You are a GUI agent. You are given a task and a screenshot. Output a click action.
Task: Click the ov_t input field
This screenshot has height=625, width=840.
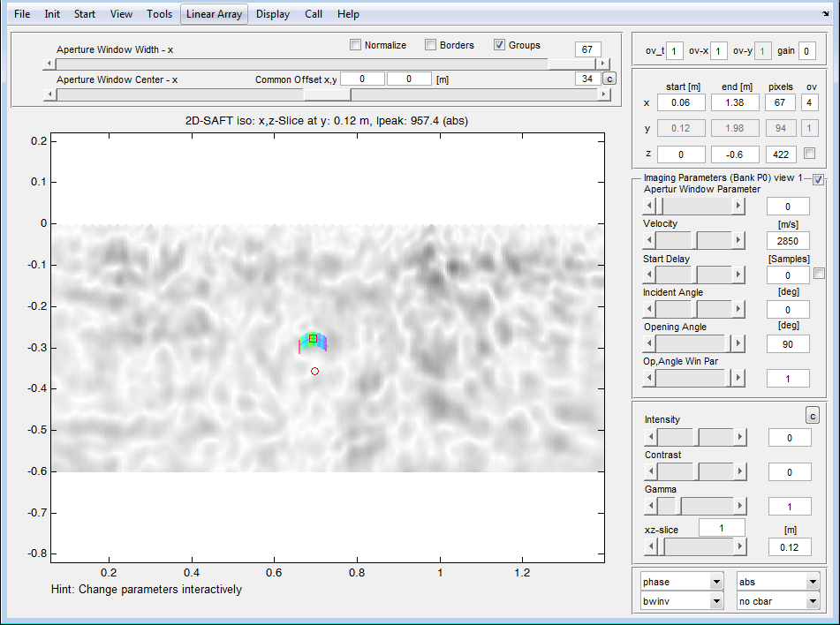tap(675, 51)
